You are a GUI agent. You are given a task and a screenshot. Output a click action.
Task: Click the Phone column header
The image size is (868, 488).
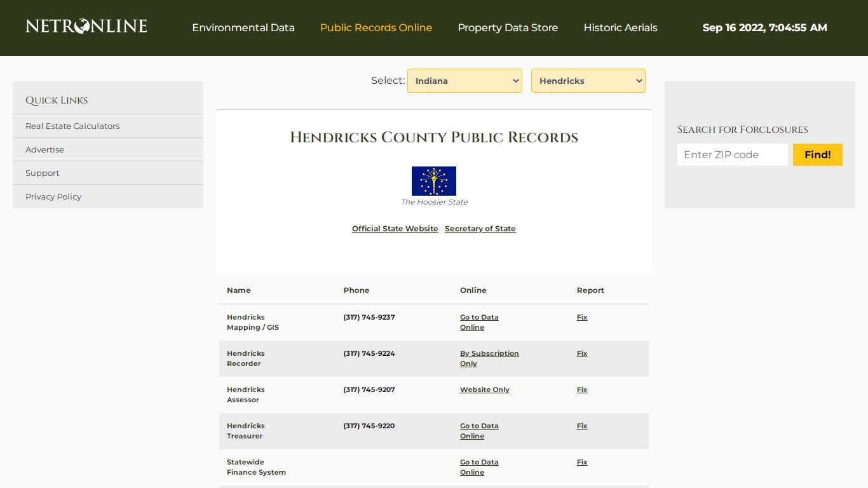point(356,290)
